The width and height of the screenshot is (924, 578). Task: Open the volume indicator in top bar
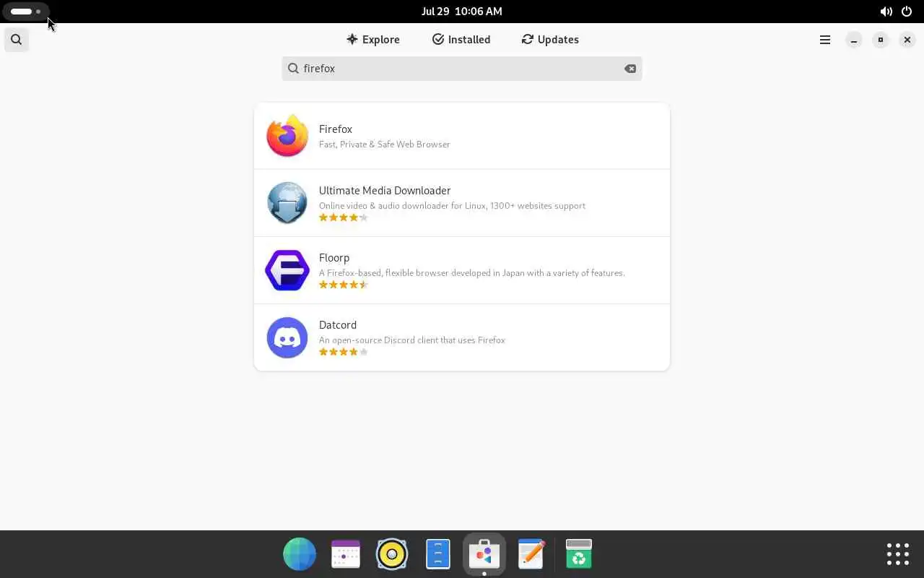[x=886, y=12]
